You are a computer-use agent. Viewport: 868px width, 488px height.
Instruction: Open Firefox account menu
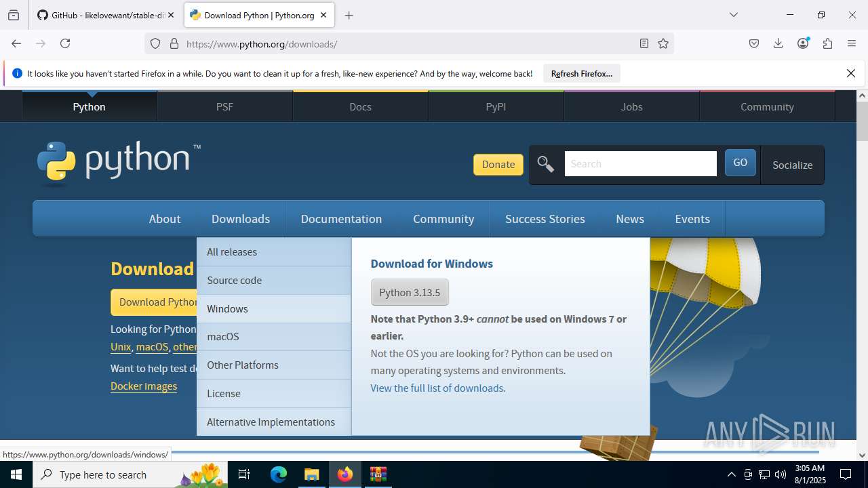(803, 43)
